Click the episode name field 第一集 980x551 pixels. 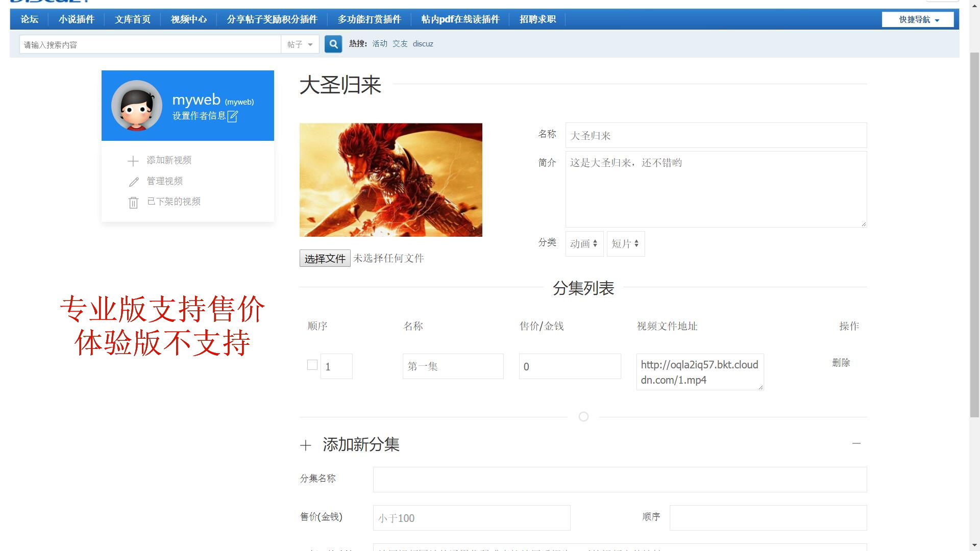453,366
